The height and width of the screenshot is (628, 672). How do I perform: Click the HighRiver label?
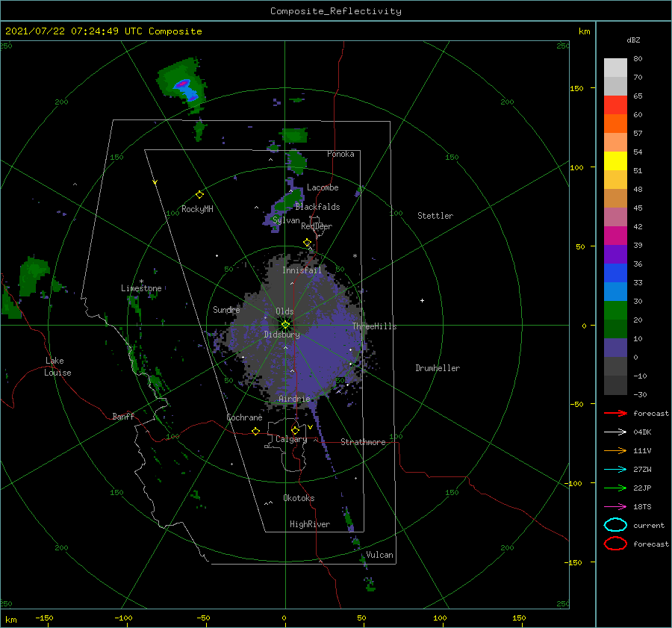[x=309, y=524]
